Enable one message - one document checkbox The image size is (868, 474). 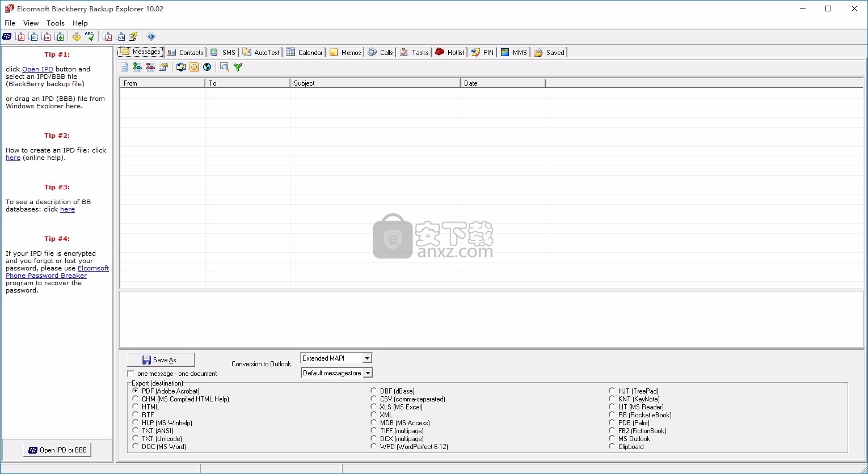tap(131, 374)
